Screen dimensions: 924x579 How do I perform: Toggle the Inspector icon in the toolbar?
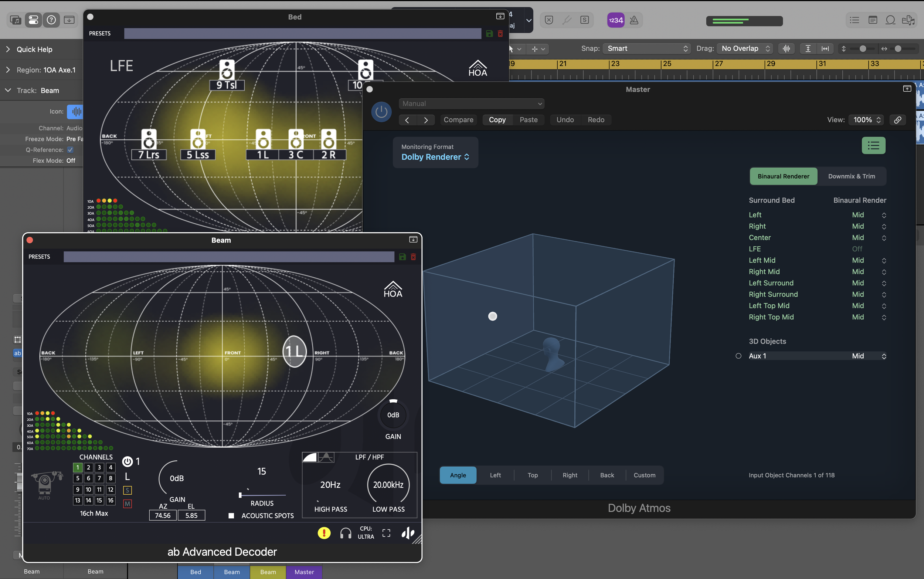click(34, 20)
